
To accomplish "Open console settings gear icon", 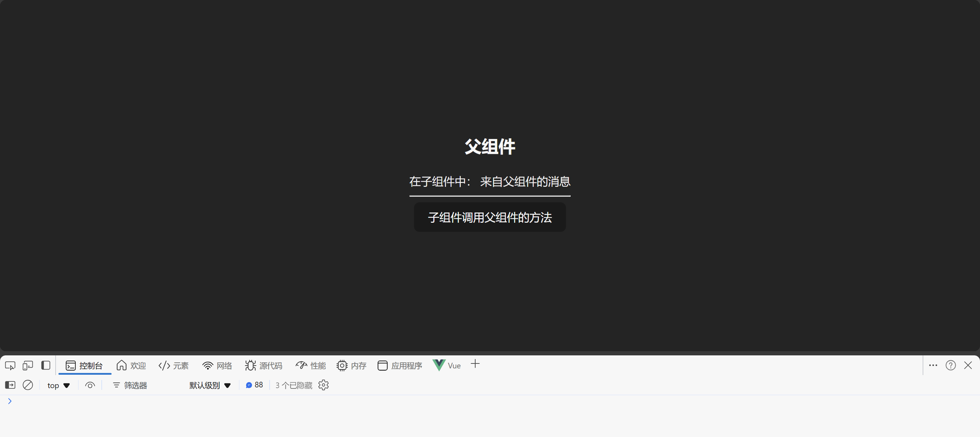I will coord(323,385).
